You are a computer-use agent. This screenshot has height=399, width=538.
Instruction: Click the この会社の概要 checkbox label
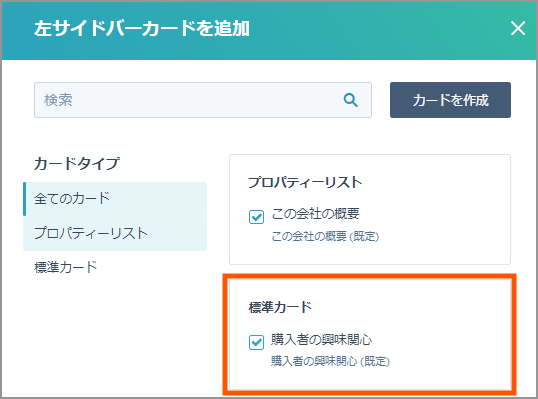(x=315, y=214)
